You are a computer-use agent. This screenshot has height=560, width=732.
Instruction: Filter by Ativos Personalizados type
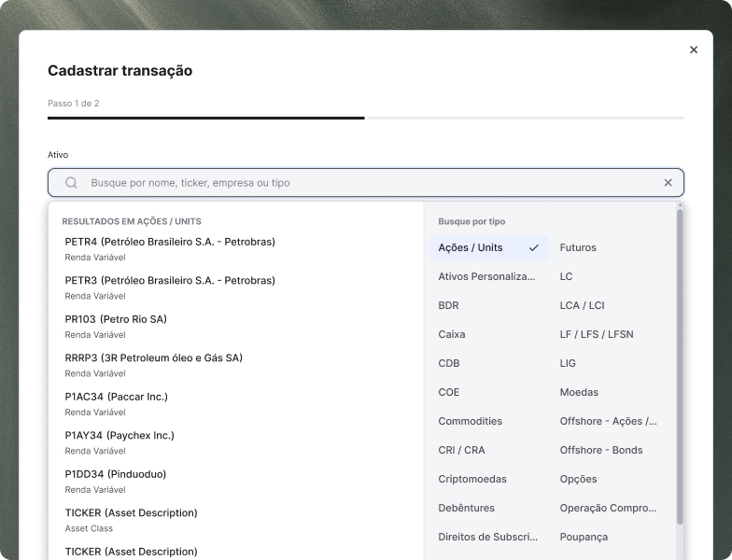pos(488,276)
